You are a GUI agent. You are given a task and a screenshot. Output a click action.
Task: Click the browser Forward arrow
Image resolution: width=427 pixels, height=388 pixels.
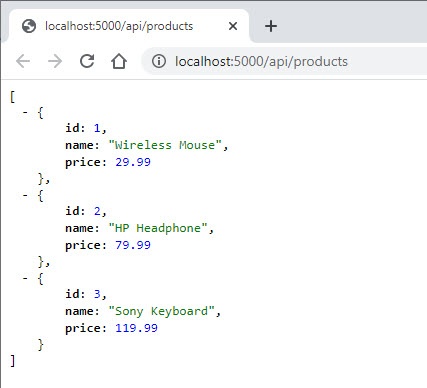(x=55, y=61)
